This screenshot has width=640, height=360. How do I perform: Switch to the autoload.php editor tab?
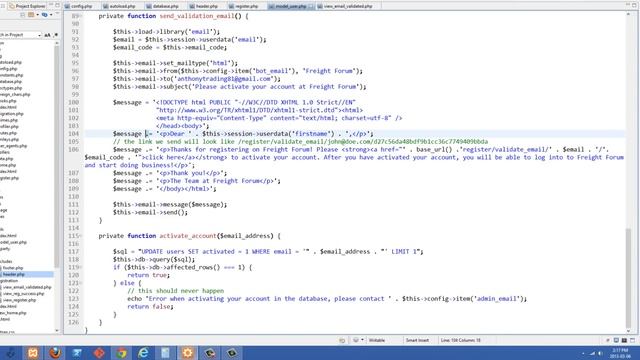pyautogui.click(x=119, y=6)
